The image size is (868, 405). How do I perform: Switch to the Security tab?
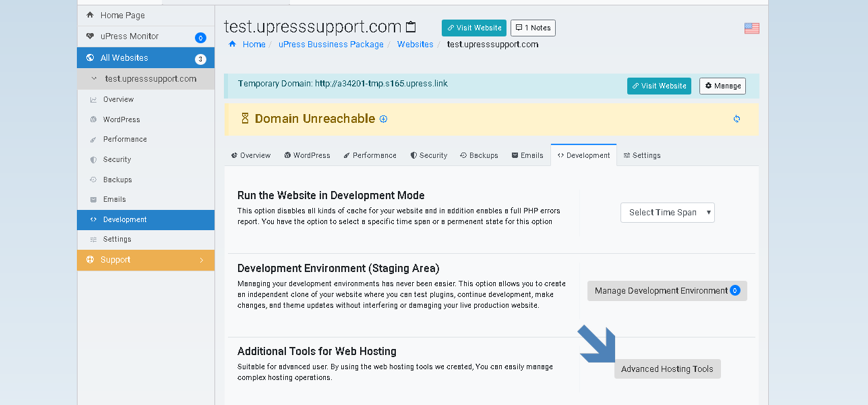tap(428, 155)
